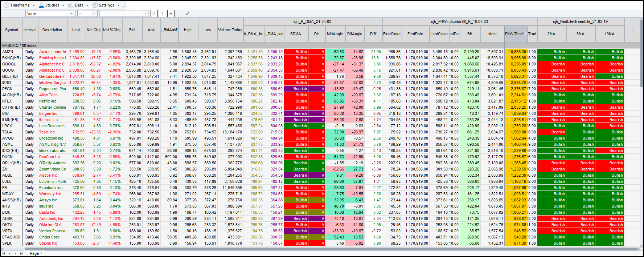Image resolution: width=644 pixels, height=257 pixels.
Task: Click the PHW Total column header
Action: point(515,34)
